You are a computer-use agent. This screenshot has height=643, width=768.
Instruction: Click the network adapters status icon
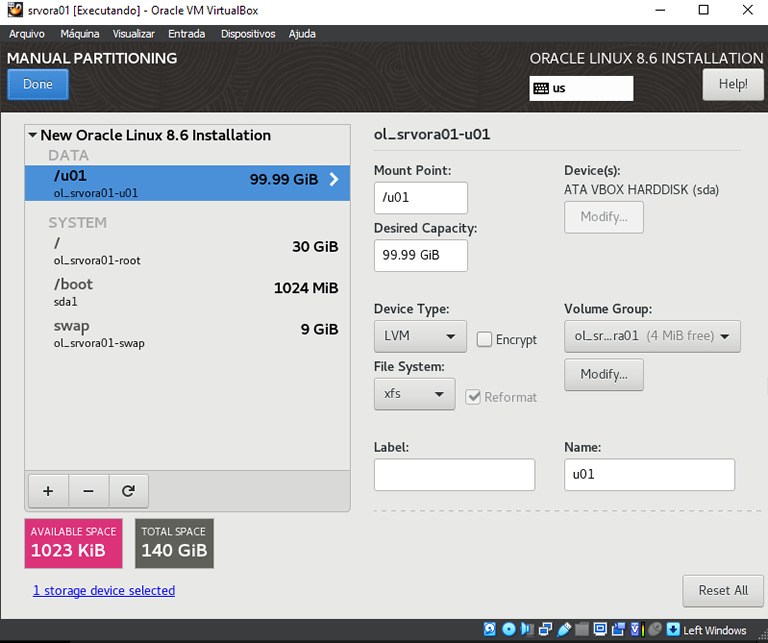pos(545,629)
